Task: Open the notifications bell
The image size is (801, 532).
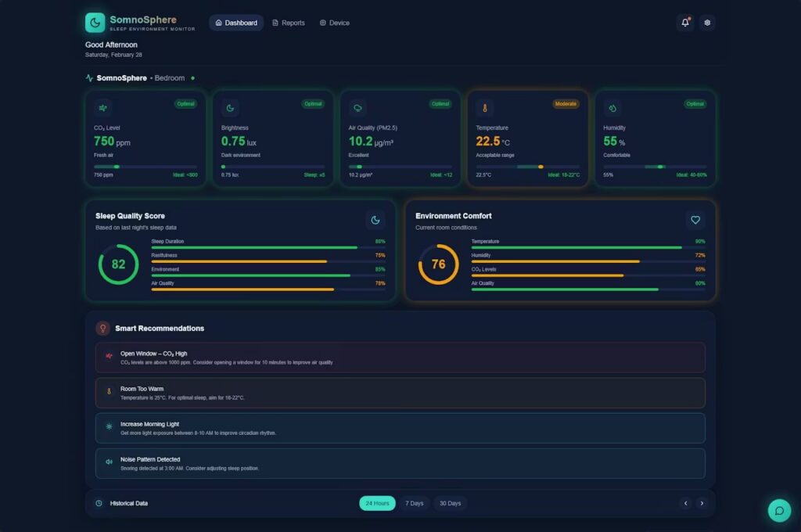Action: tap(685, 23)
